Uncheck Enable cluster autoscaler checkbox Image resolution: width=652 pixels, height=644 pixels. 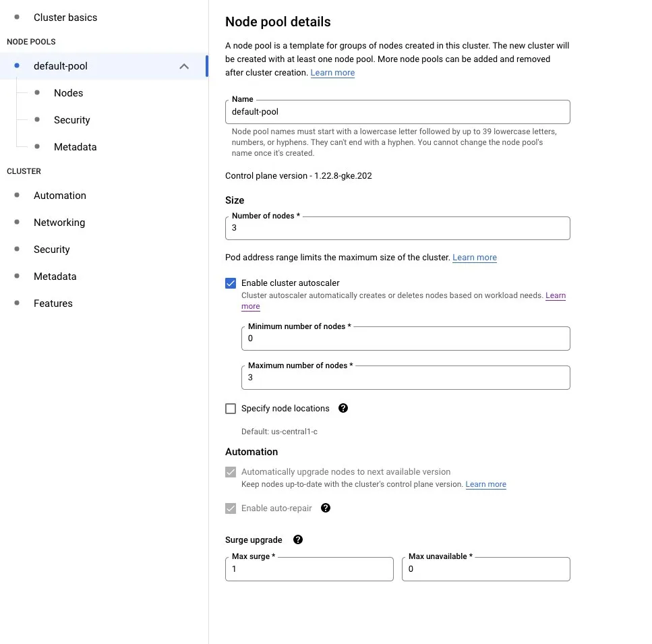tap(231, 283)
